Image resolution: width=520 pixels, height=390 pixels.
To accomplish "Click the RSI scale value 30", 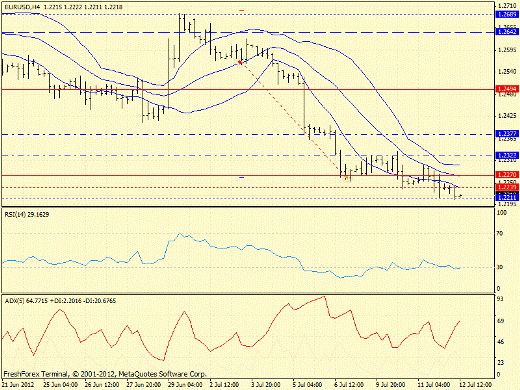I will point(500,267).
